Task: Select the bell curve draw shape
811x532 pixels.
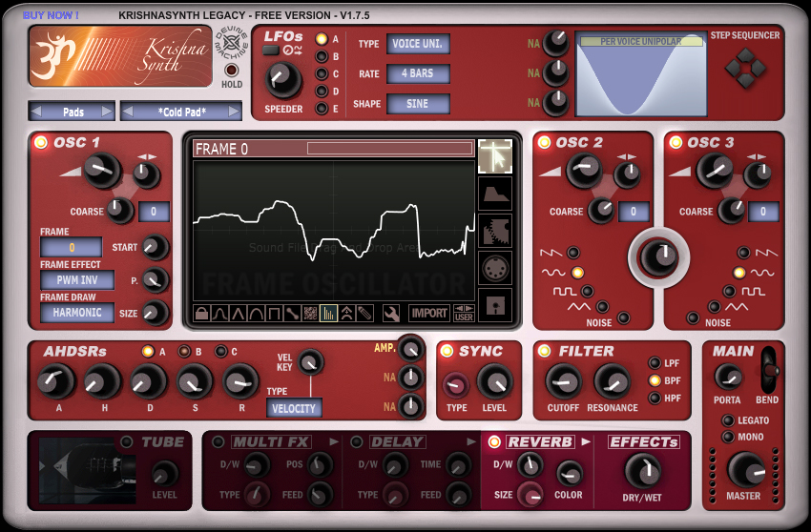Action: [x=219, y=314]
